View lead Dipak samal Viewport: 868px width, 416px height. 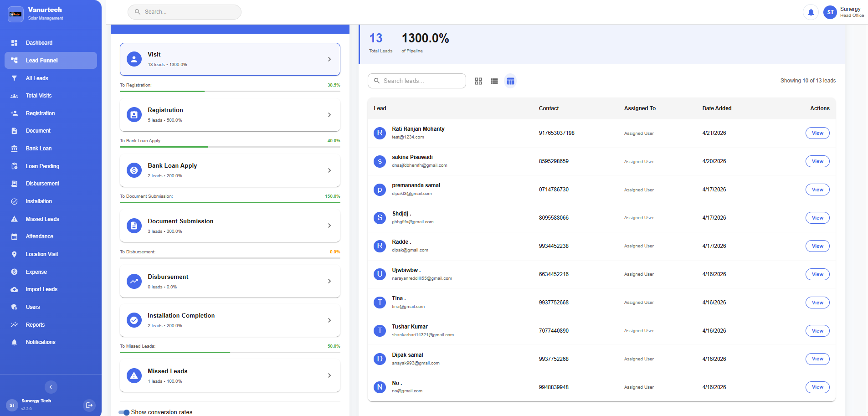coord(817,359)
